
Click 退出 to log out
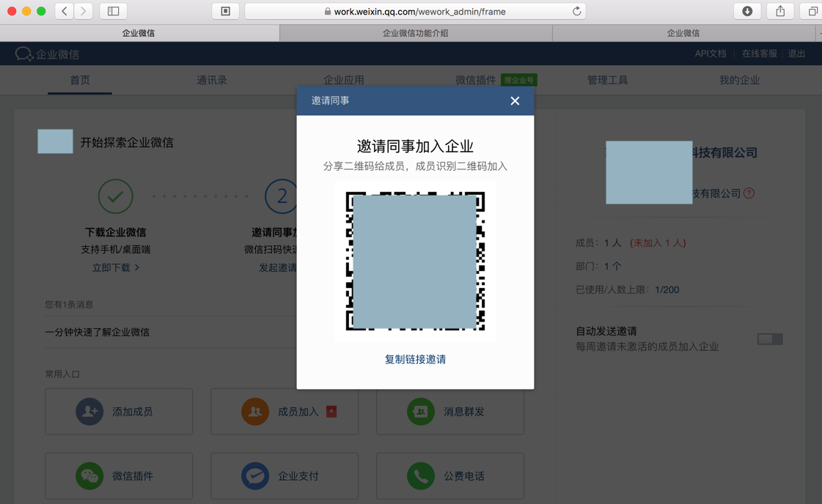point(796,53)
